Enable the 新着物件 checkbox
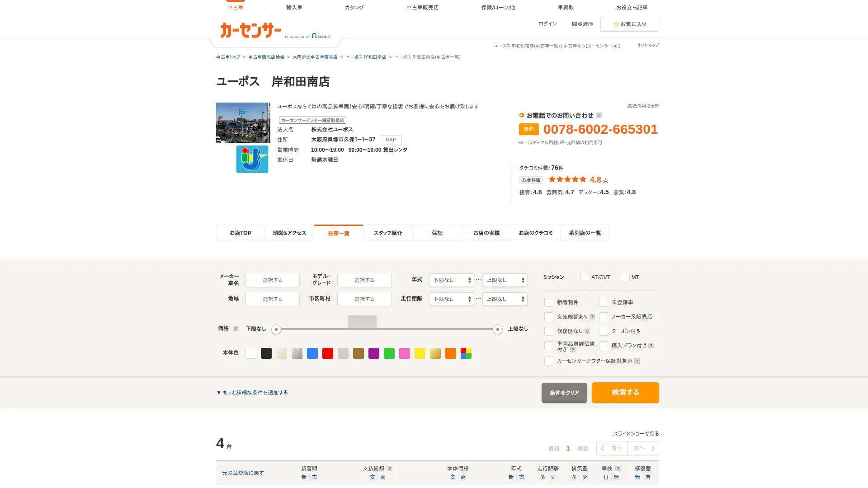 pos(549,302)
